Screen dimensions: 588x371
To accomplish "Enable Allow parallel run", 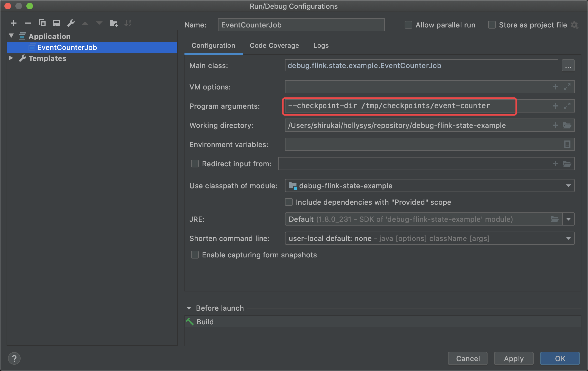I will point(408,25).
